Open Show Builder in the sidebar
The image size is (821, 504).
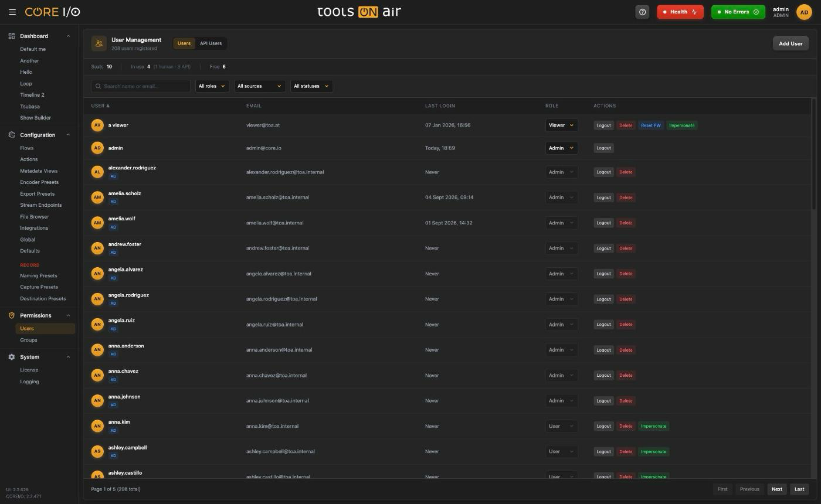coord(35,118)
